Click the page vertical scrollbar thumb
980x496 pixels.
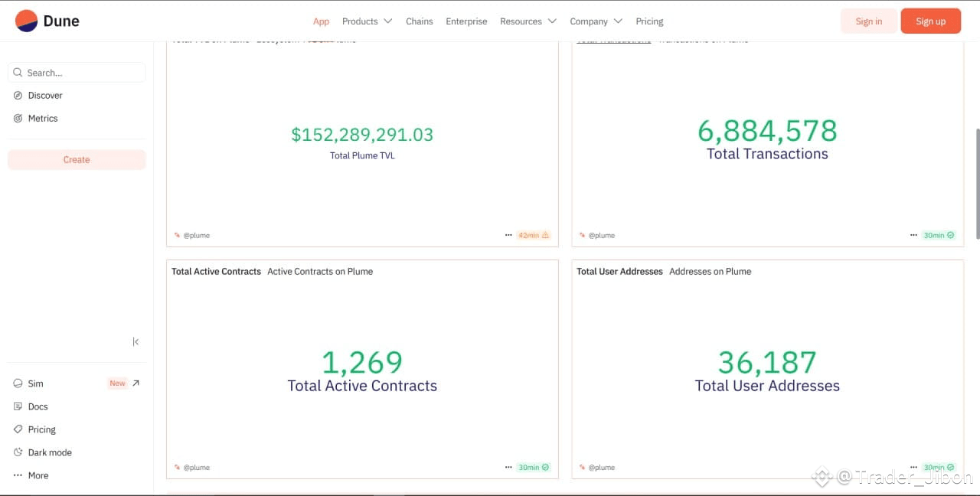pos(976,184)
